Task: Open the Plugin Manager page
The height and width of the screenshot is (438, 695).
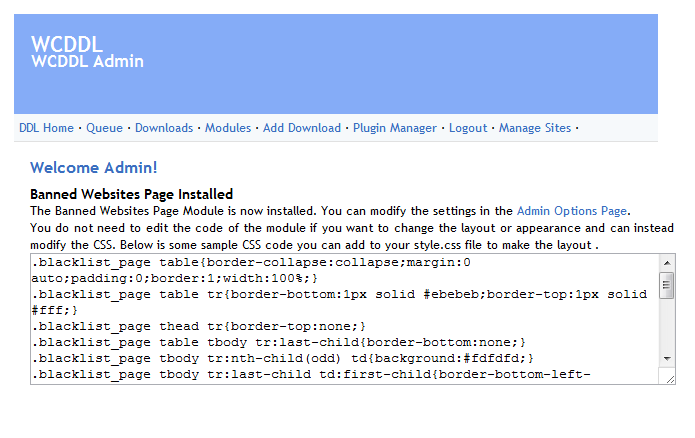Action: point(395,128)
